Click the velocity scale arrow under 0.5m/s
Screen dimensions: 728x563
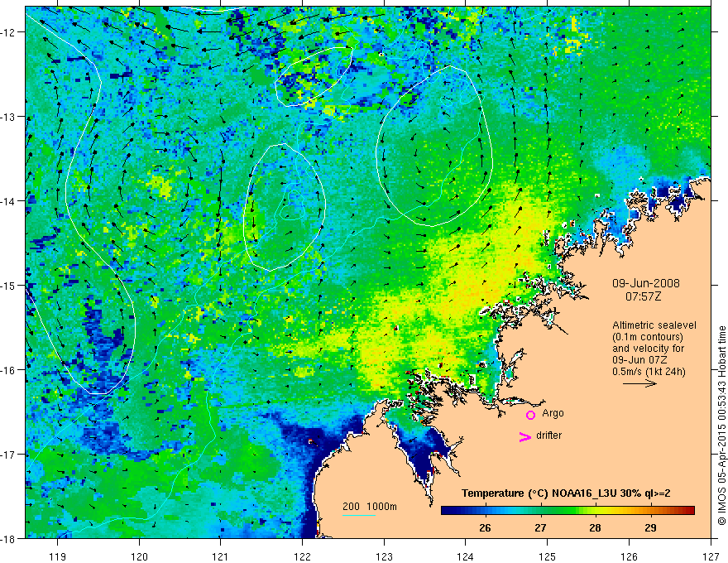coord(639,383)
